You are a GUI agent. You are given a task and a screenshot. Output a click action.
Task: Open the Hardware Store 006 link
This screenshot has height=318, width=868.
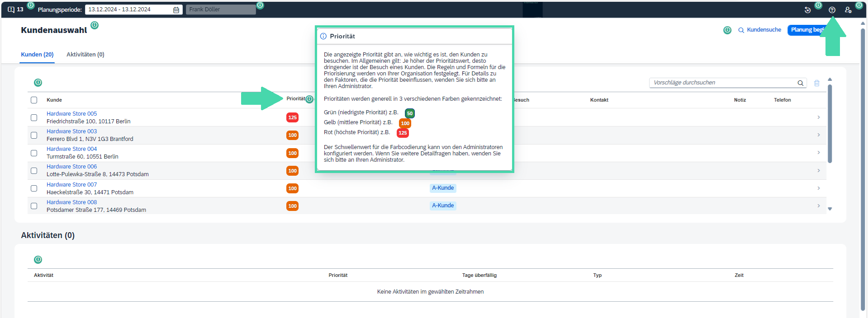pyautogui.click(x=71, y=167)
